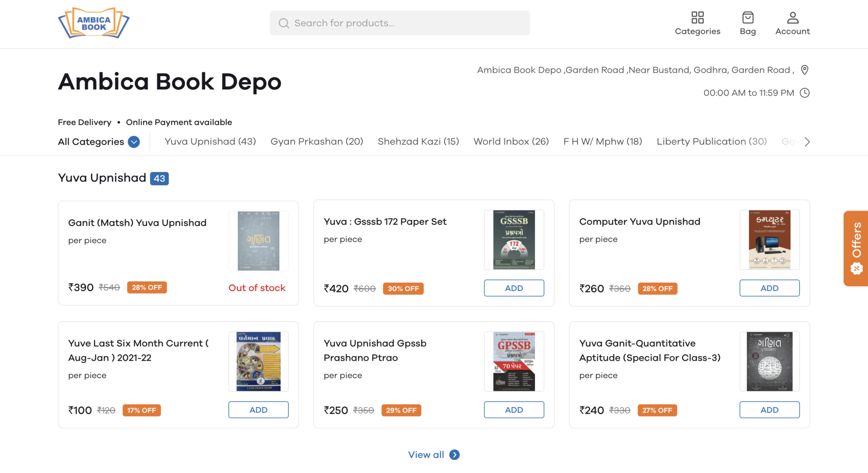Add Yuve Last Six Month Current book
The height and width of the screenshot is (473, 868).
click(x=258, y=410)
